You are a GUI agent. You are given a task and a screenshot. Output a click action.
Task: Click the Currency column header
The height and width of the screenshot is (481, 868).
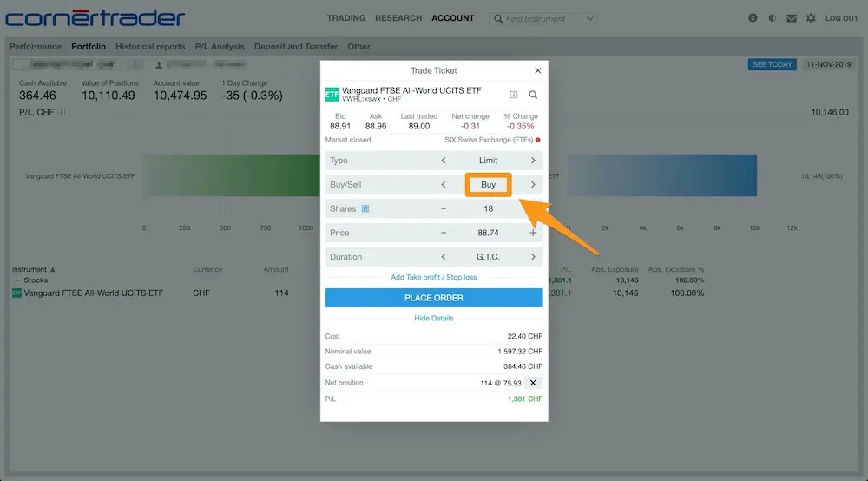[x=207, y=269]
